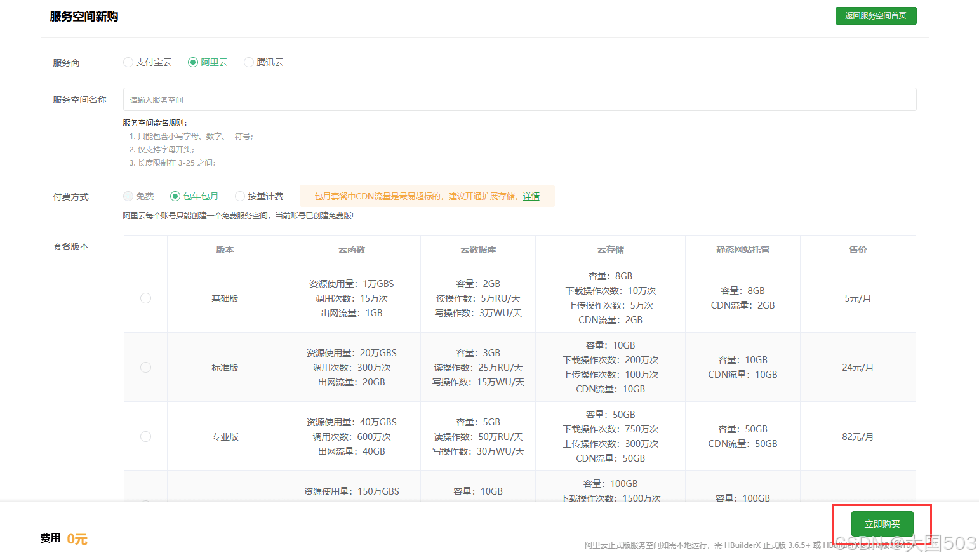
Task: Select the 专业版 plan radio button
Action: [145, 436]
